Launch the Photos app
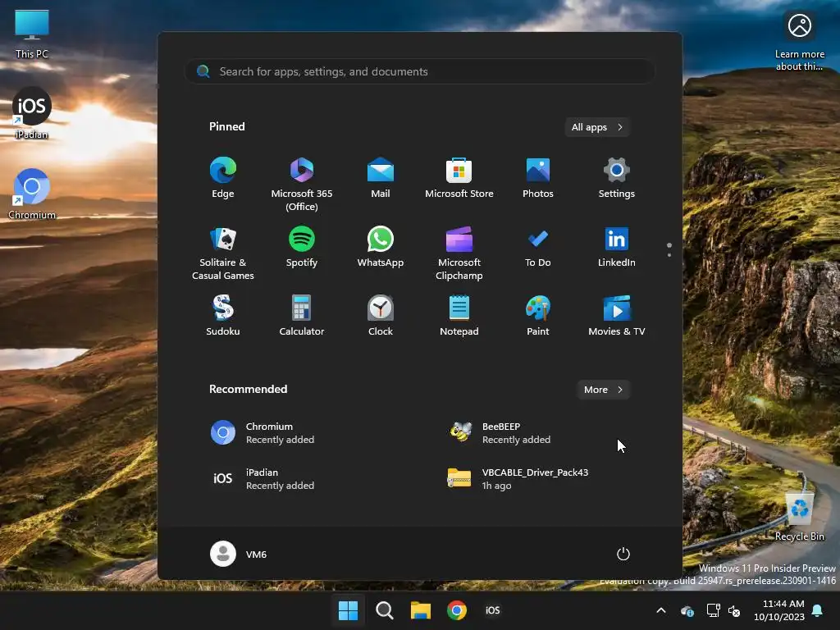 pyautogui.click(x=538, y=178)
